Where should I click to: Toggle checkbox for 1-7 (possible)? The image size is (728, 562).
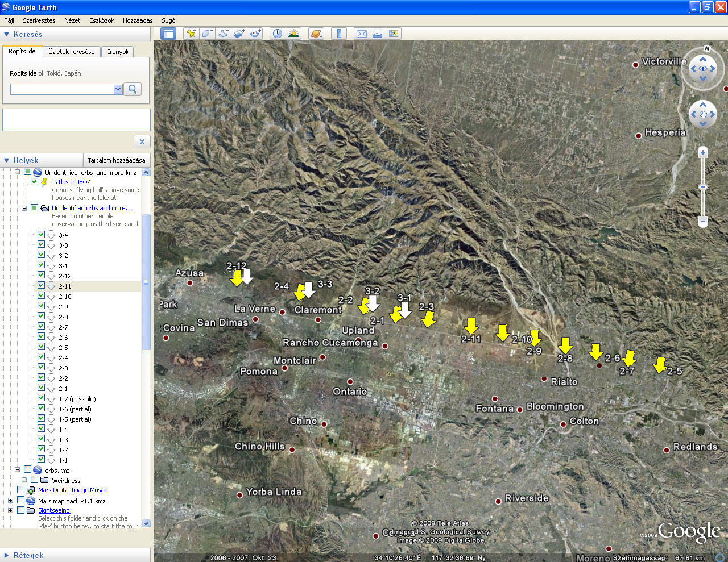(x=41, y=398)
